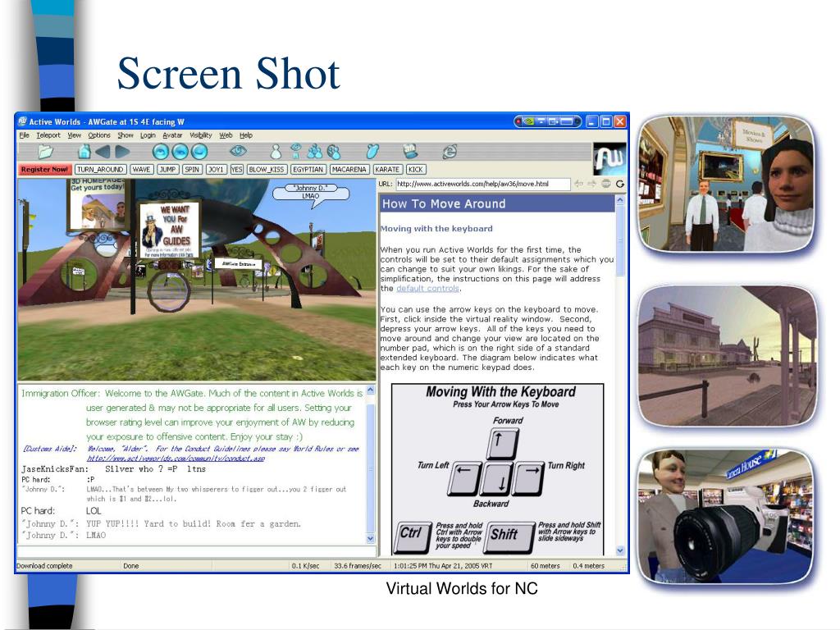Trigger the YES avatar gesture
This screenshot has height=630, width=840.
click(x=237, y=169)
